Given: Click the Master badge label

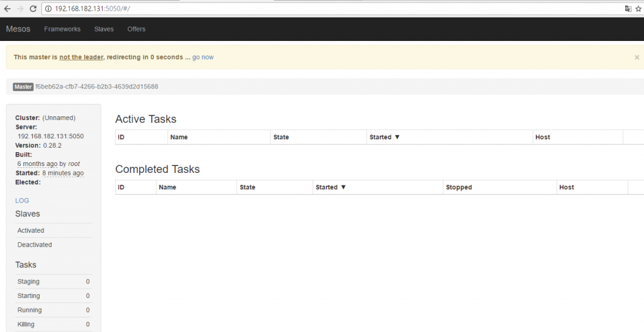Looking at the screenshot, I should [x=23, y=87].
